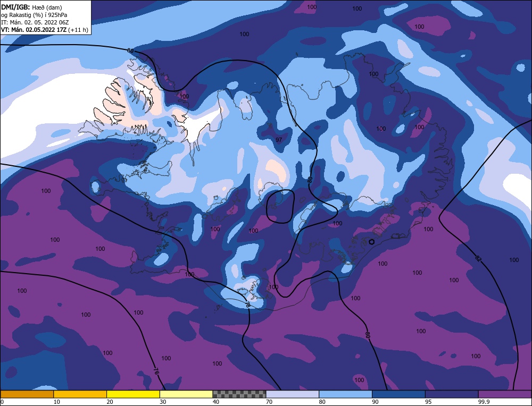
Task: Select the bright yellow 20–30 legend swatch
Action: tap(134, 394)
